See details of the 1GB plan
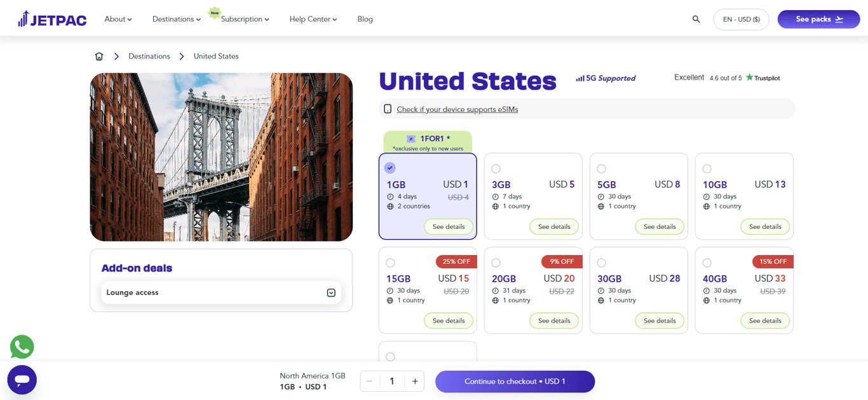 pyautogui.click(x=449, y=226)
